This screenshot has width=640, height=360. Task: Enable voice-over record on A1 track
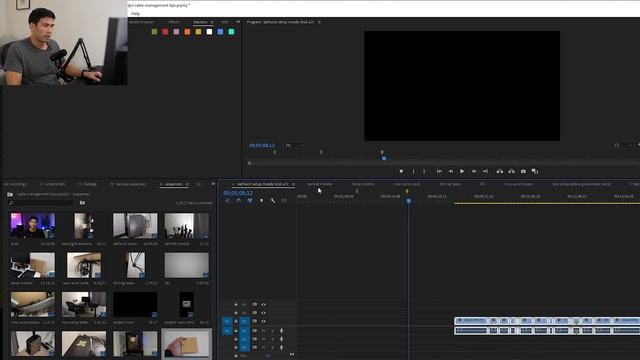[x=281, y=331]
